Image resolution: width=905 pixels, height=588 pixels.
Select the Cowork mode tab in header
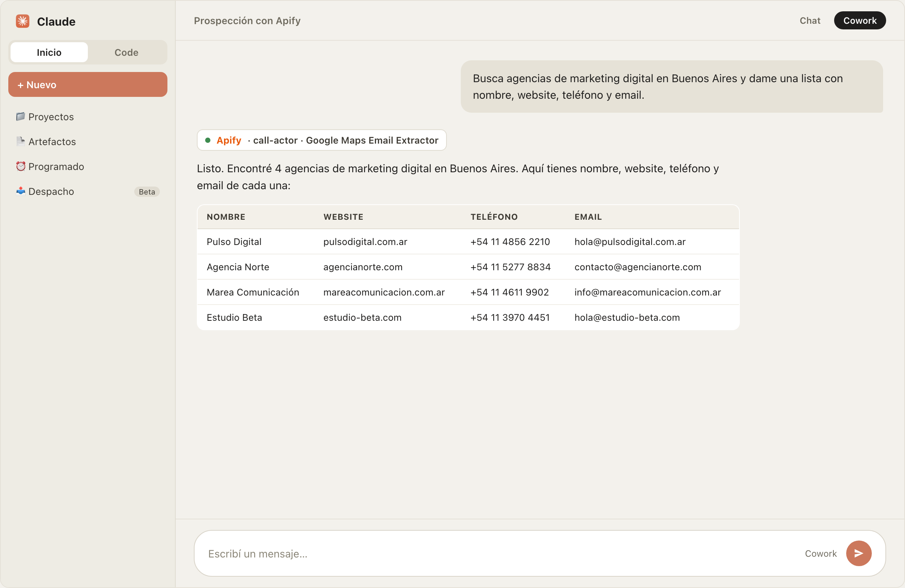860,20
